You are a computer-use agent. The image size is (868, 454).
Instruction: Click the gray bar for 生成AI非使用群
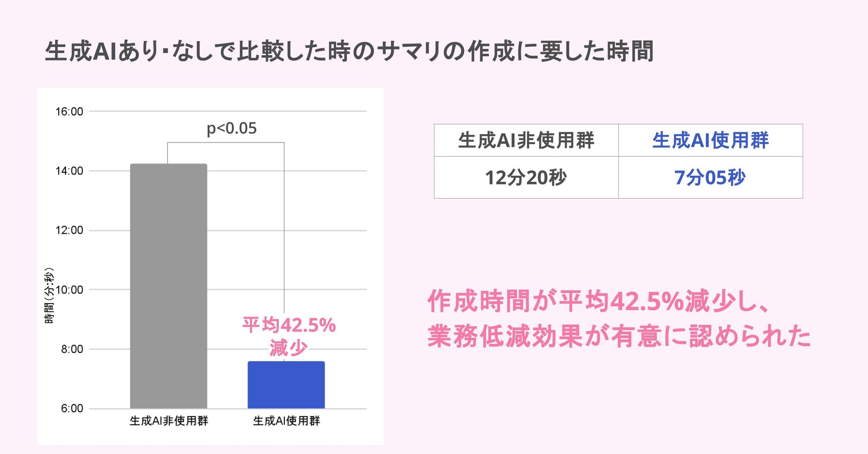click(x=168, y=286)
